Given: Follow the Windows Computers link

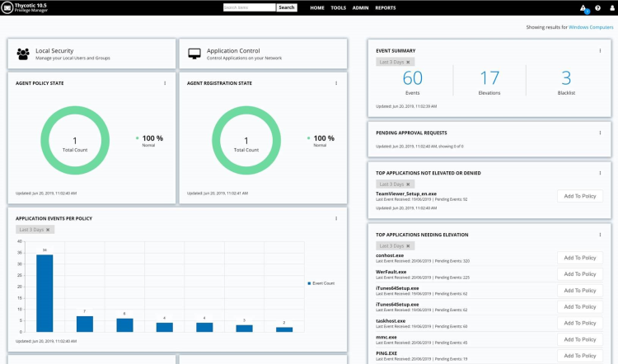Looking at the screenshot, I should 591,27.
